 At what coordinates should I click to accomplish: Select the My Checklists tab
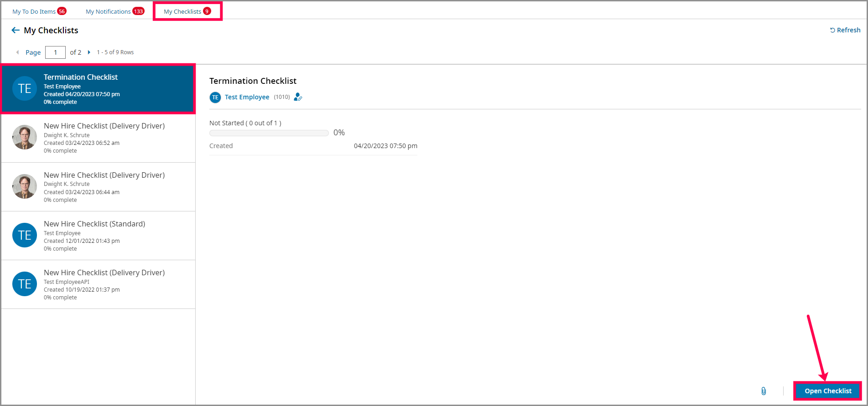187,11
